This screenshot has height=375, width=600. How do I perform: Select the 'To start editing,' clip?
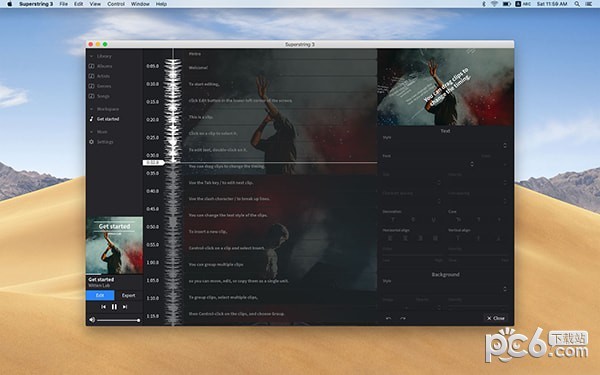[204, 84]
